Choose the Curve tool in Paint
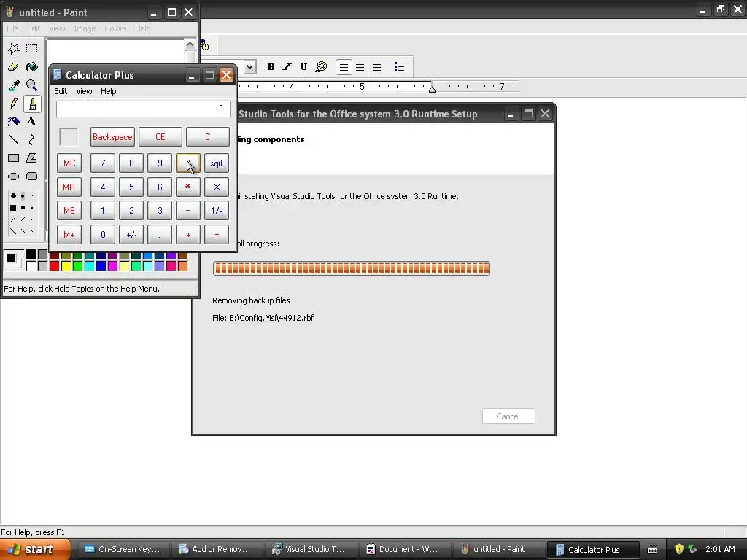The height and width of the screenshot is (560, 747). pyautogui.click(x=32, y=139)
